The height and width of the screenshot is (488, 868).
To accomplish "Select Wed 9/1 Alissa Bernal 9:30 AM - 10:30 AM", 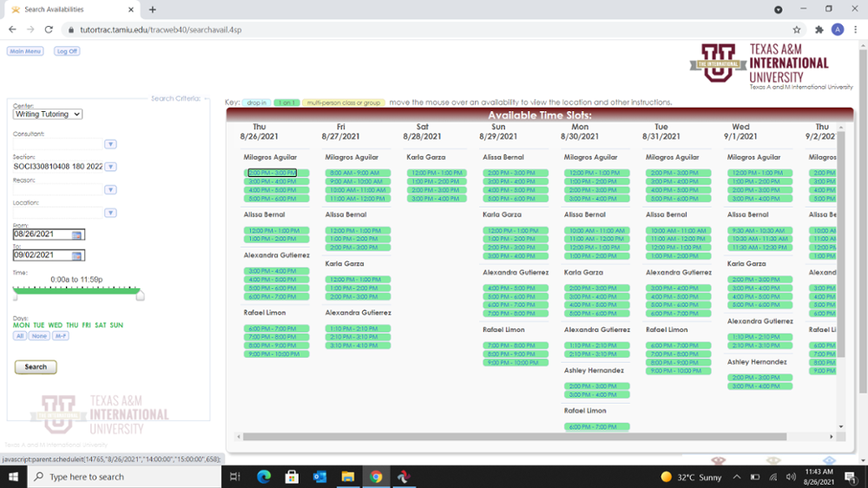I will 759,230.
